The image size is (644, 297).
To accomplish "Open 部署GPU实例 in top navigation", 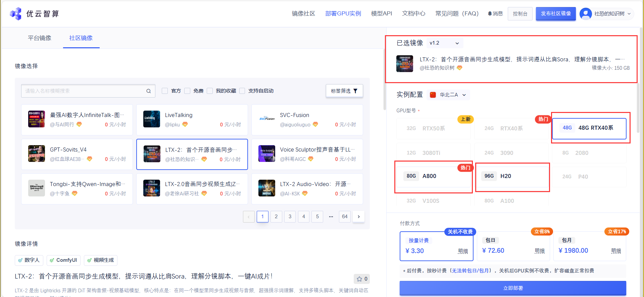I will click(x=343, y=13).
